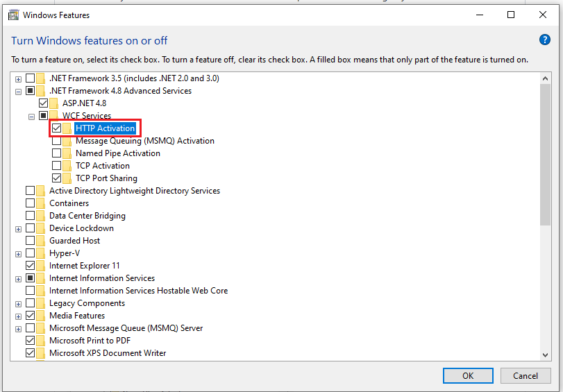Expand Microsoft Message Queue (MSMQ) Server node

18,329
